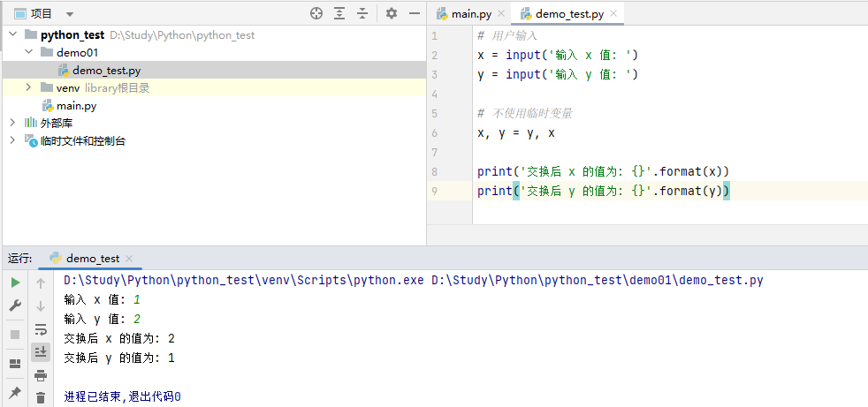This screenshot has width=868, height=407.
Task: Click line number 6 in the gutter
Action: click(434, 132)
